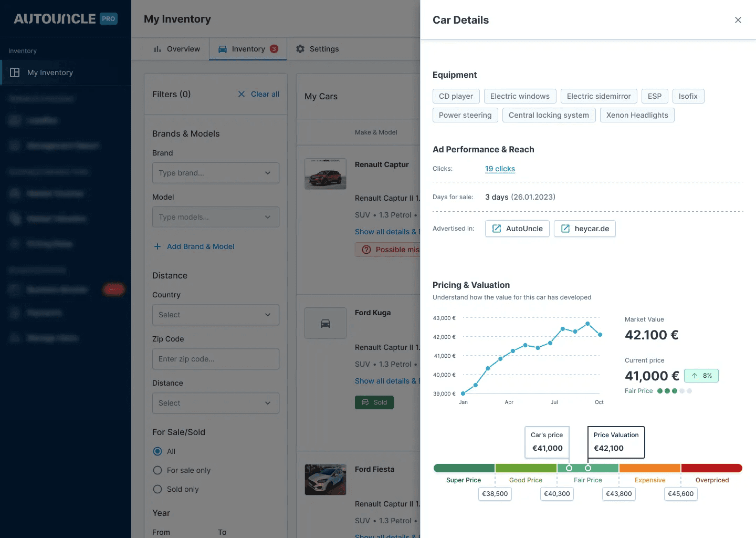This screenshot has width=756, height=538.
Task: Click the Inventory tab car icon
Action: 223,49
